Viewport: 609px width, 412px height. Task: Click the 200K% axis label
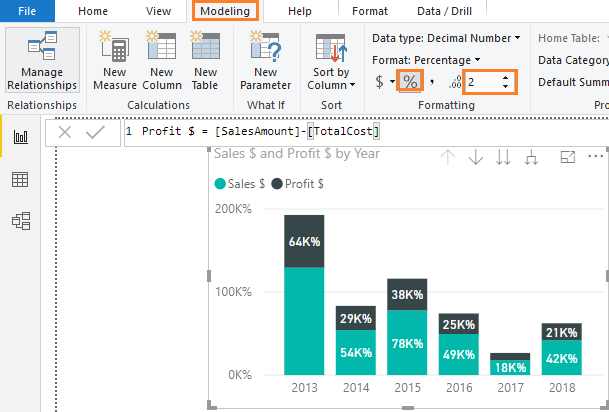point(233,209)
